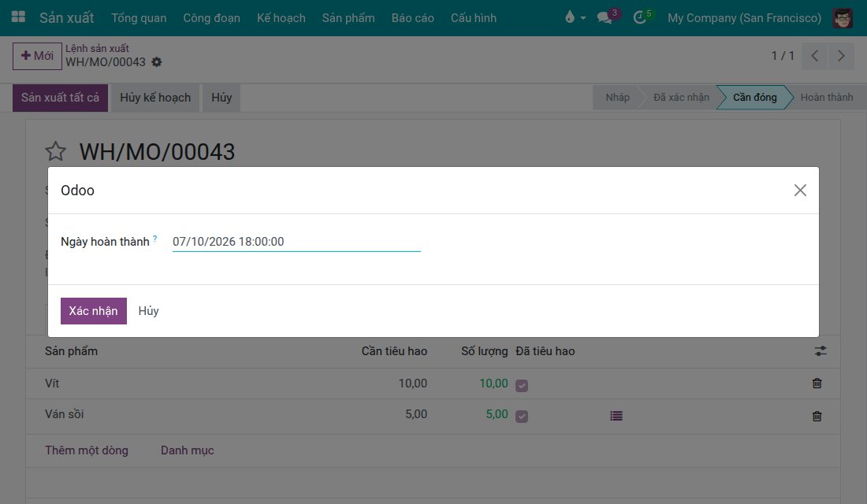867x504 pixels.
Task: Confirm with the Xác nhận button
Action: pyautogui.click(x=94, y=310)
